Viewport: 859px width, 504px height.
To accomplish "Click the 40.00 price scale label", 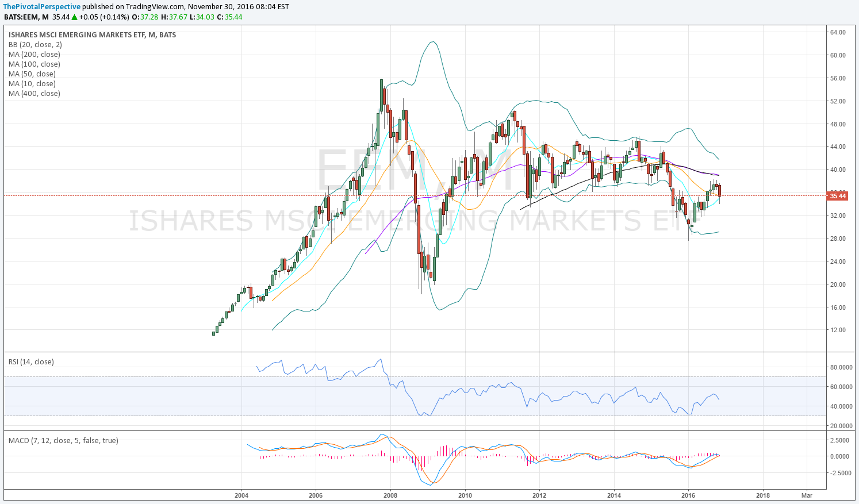I will (x=838, y=170).
